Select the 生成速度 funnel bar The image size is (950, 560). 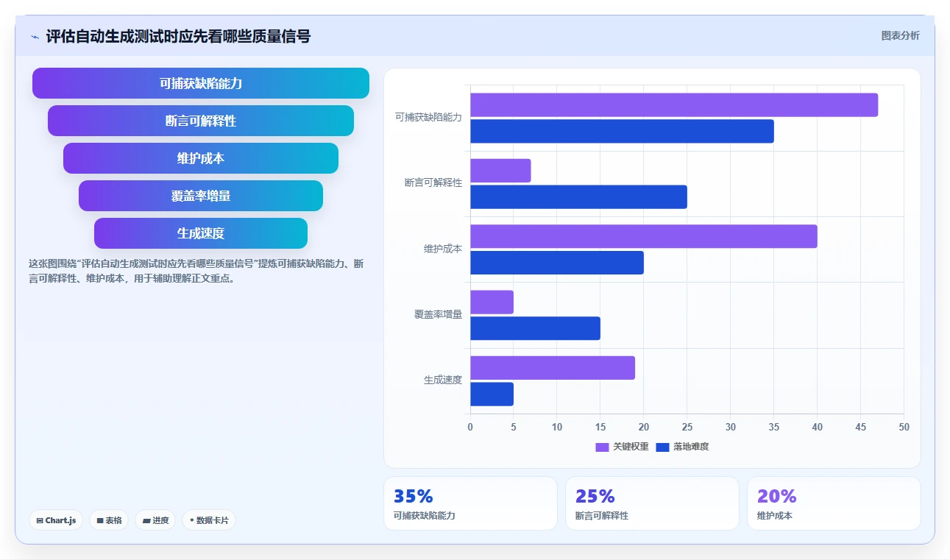(x=201, y=233)
